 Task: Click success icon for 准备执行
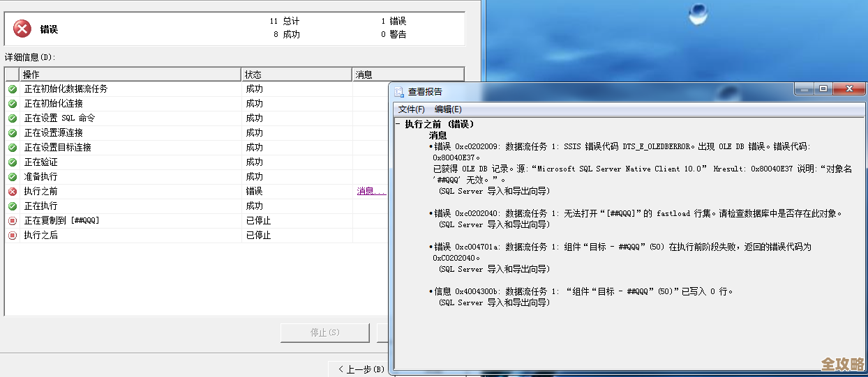tap(13, 177)
